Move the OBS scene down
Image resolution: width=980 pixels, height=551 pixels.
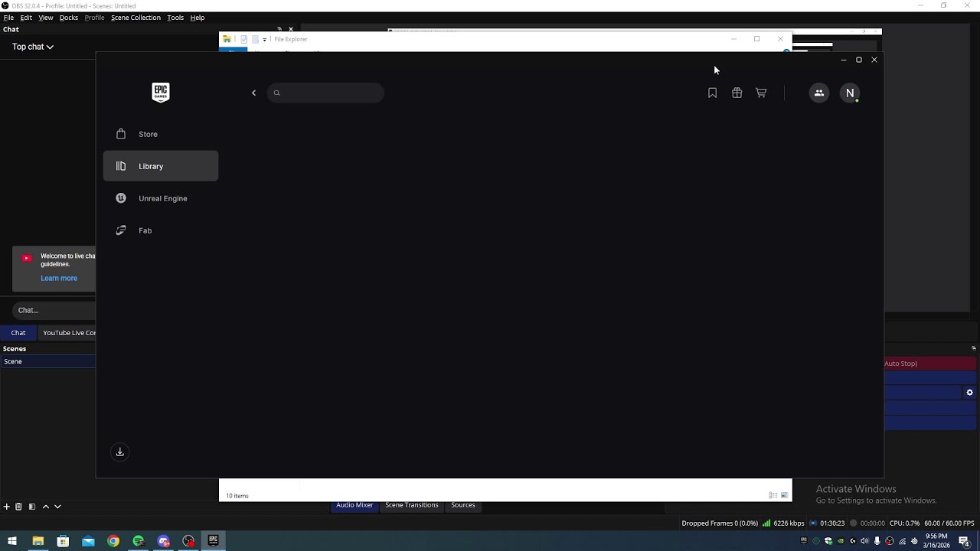(x=57, y=507)
